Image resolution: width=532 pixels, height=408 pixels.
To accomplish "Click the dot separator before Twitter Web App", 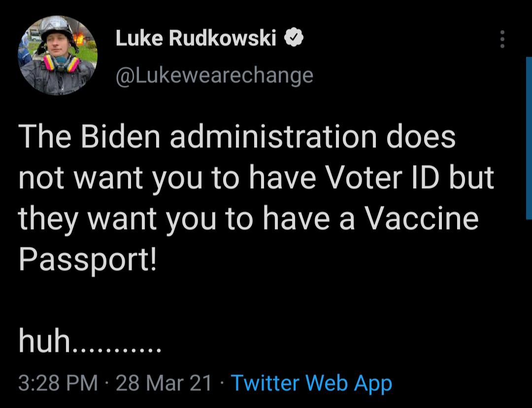I will (222, 383).
